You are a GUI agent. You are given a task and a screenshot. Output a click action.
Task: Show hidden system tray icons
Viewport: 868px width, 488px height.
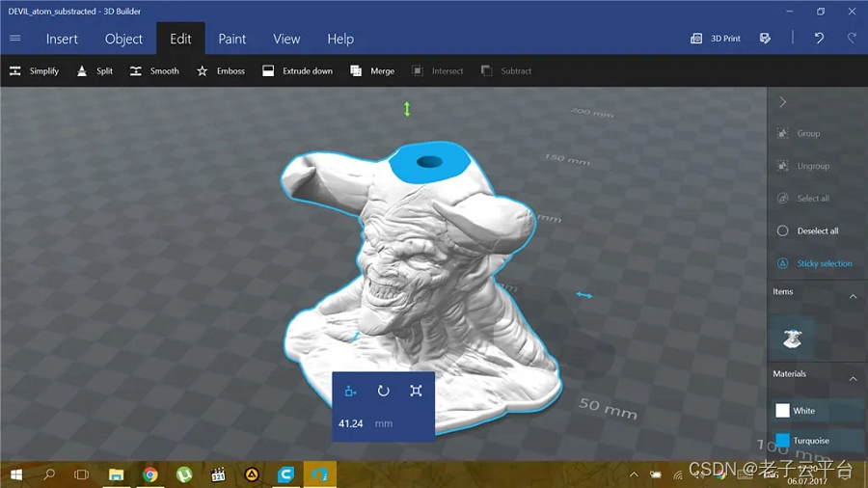[x=634, y=474]
